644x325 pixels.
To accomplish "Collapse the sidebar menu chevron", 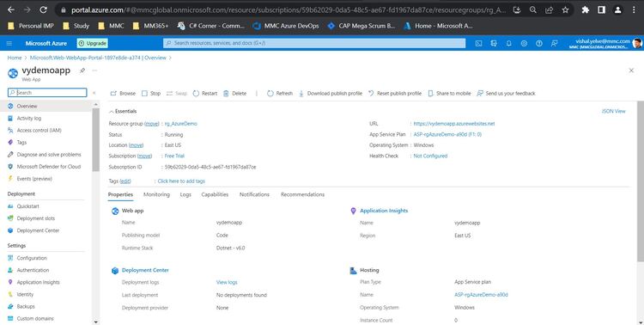I will pos(94,93).
